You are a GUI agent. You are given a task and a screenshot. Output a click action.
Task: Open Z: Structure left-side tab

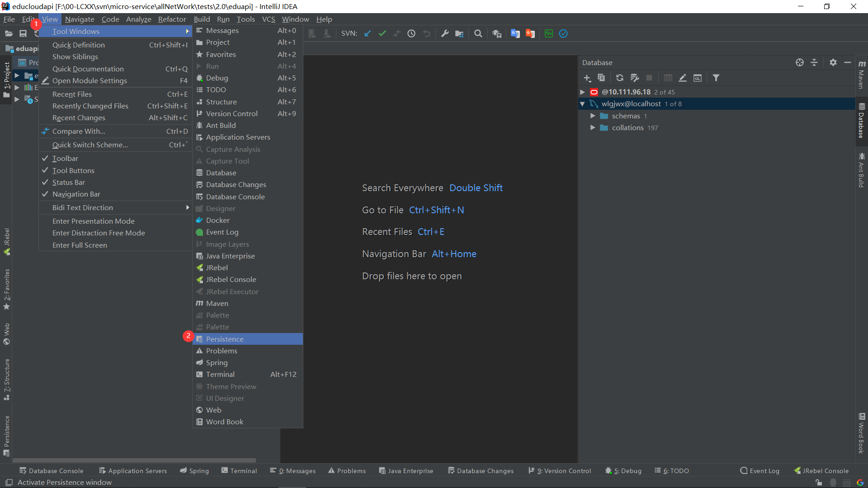click(x=6, y=380)
